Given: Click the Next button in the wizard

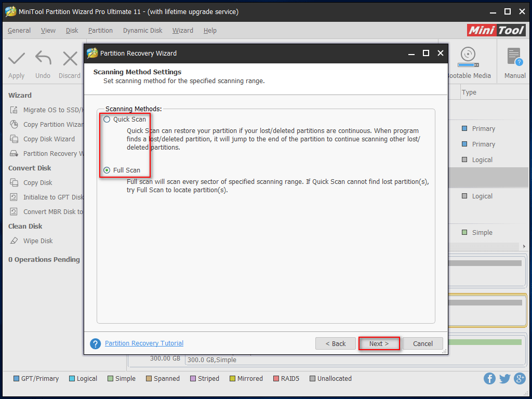Looking at the screenshot, I should click(379, 344).
